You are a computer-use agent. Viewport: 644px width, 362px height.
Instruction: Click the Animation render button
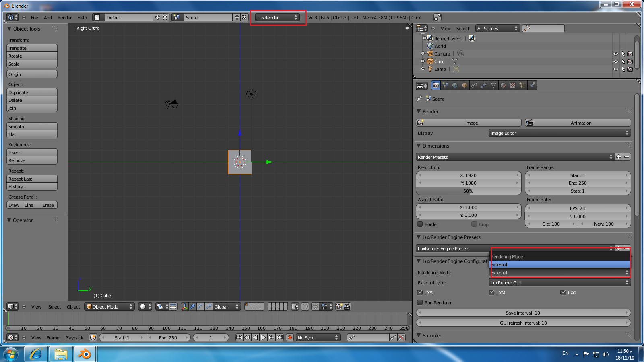(x=578, y=123)
